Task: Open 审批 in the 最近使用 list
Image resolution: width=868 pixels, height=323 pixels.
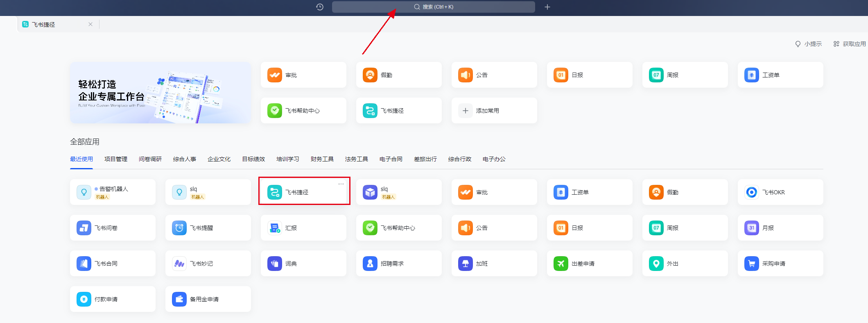Action: click(494, 192)
